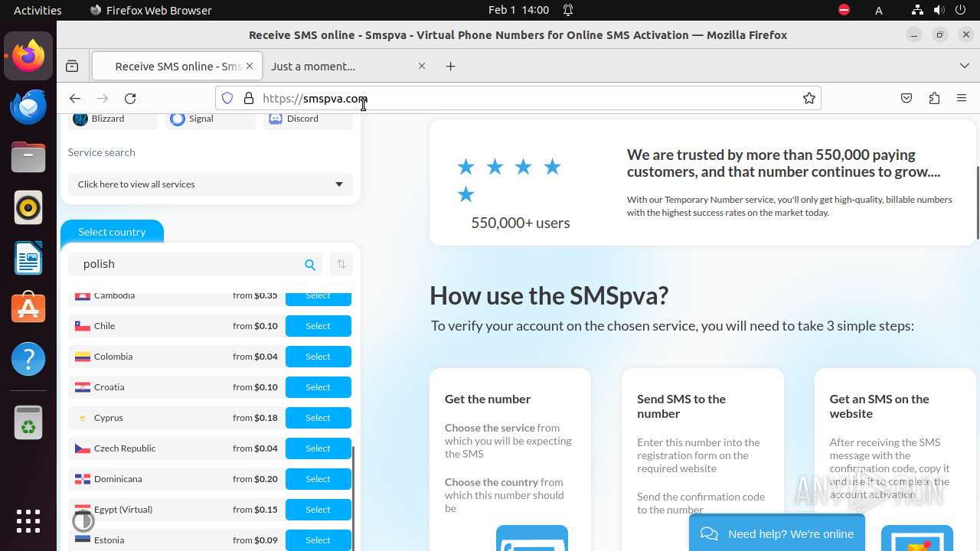Bookmark this page with star icon
980x551 pixels.
point(808,98)
